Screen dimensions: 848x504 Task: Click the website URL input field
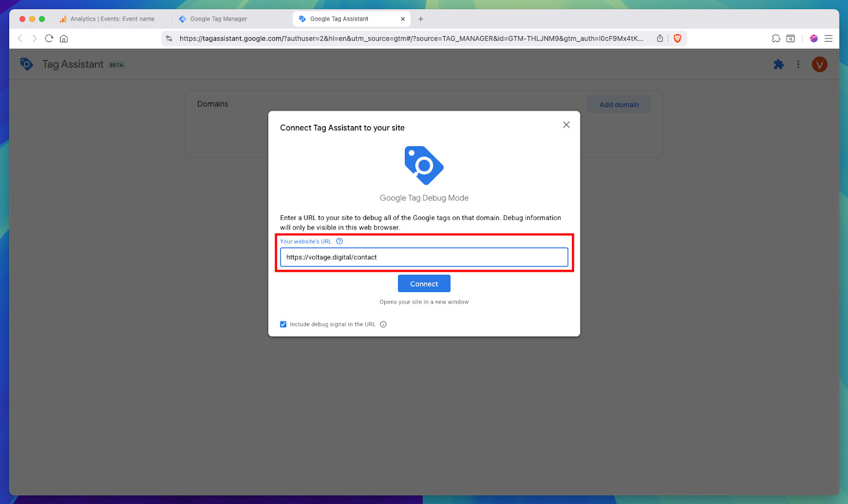424,257
